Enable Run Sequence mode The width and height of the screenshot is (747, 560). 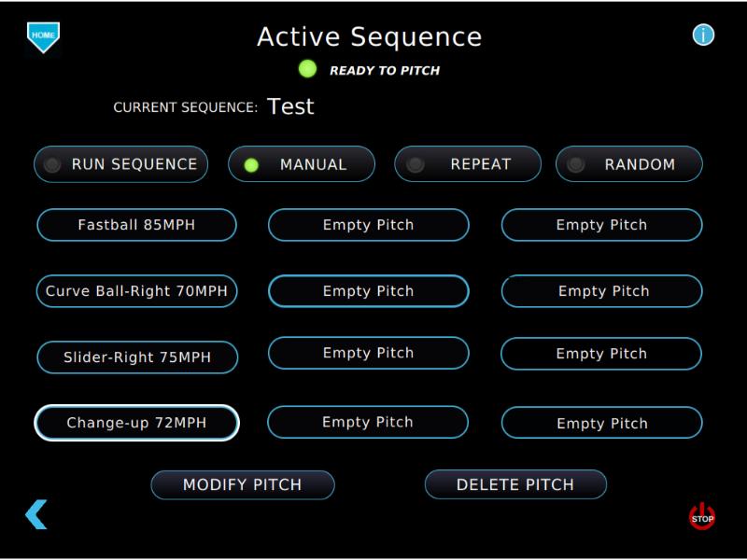click(120, 164)
